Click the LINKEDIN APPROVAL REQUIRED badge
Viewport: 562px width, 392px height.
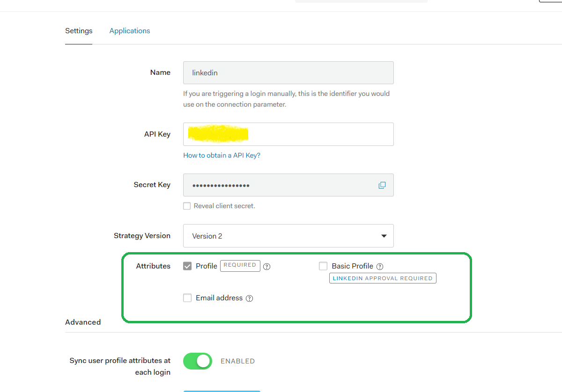383,278
